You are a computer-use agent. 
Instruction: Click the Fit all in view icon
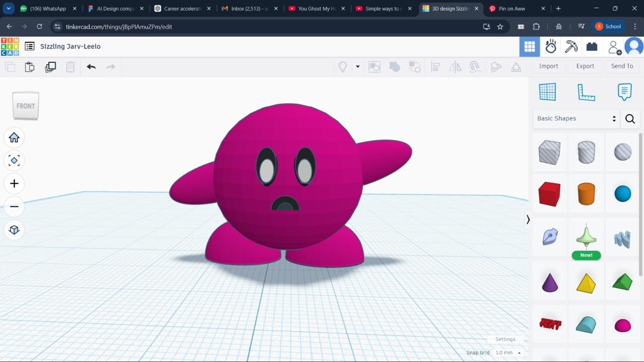point(14,161)
